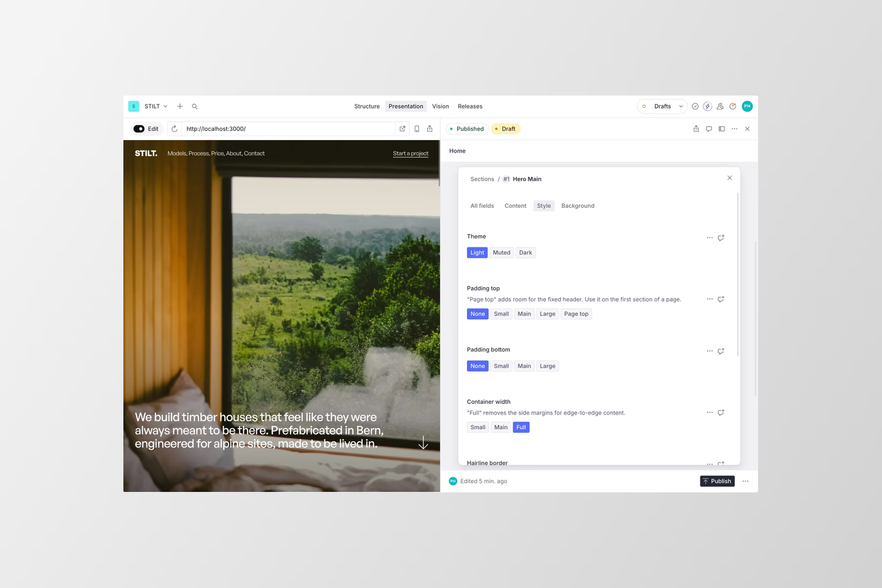Click the lightning bolt icon in top bar
The image size is (882, 588).
pos(707,106)
